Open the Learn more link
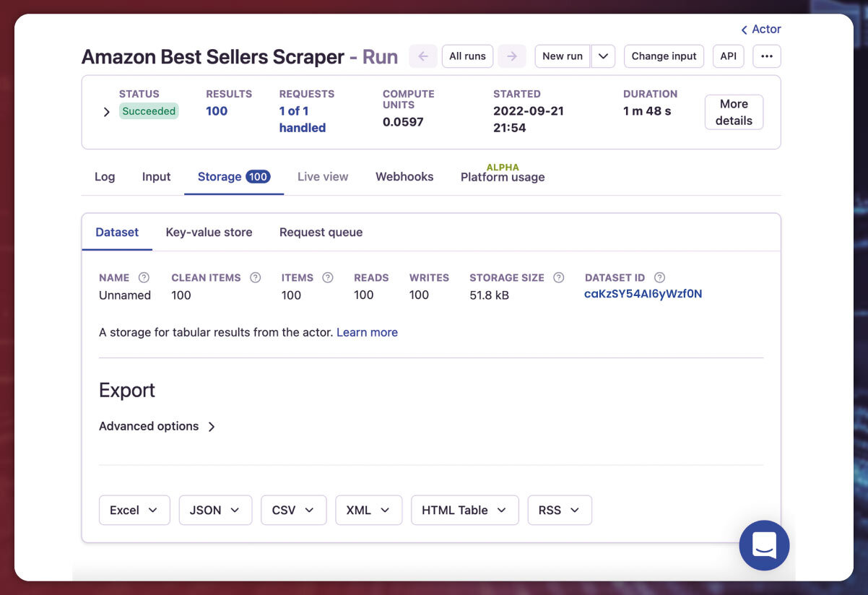Image resolution: width=868 pixels, height=595 pixels. (367, 332)
